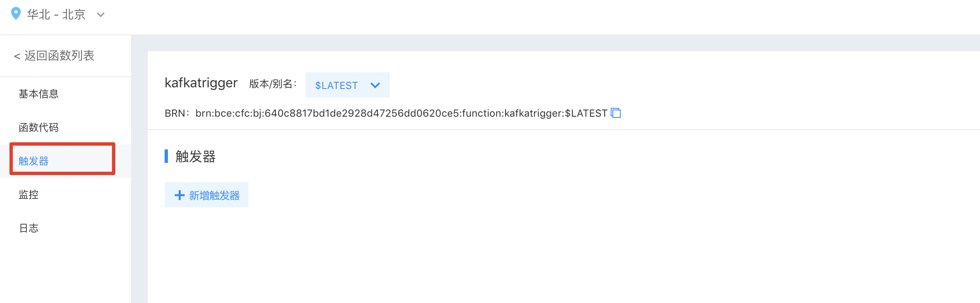Go to 函数代码 in the sidebar

tap(39, 128)
